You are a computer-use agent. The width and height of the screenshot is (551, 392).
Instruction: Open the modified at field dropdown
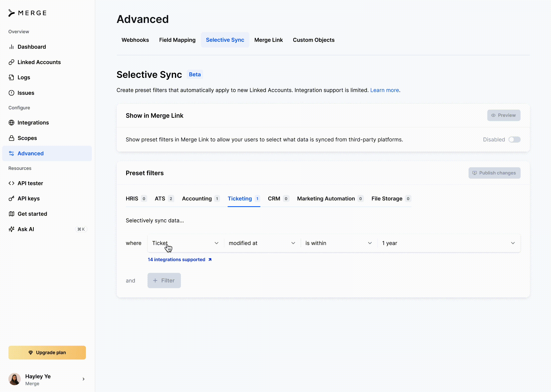pyautogui.click(x=262, y=243)
